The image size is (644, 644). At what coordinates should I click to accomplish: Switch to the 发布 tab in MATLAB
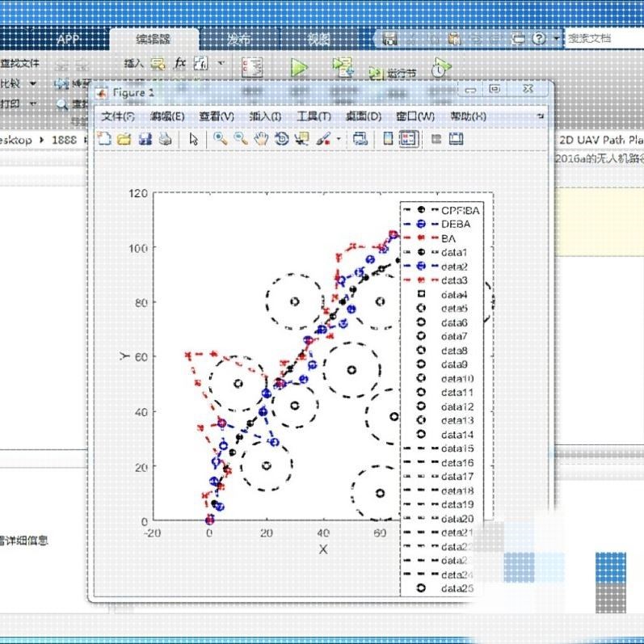point(239,40)
